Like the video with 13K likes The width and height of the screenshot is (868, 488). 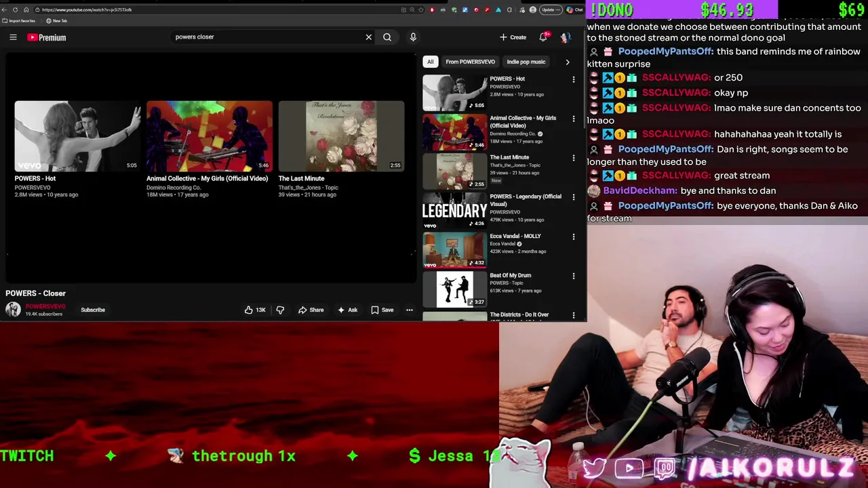tap(255, 310)
